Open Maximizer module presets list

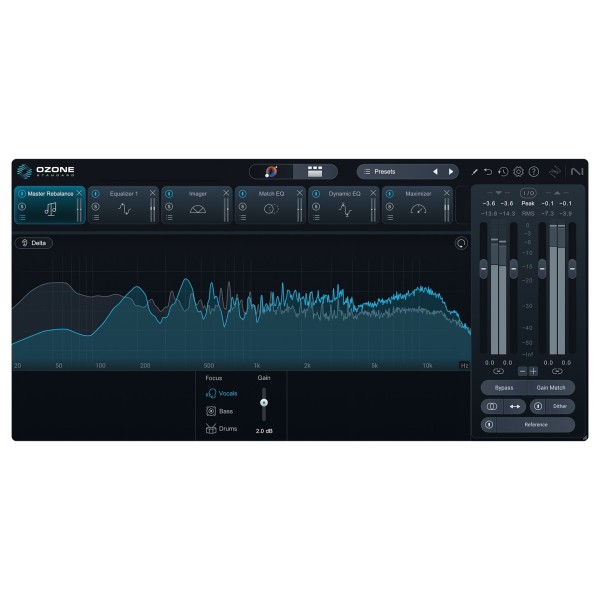pyautogui.click(x=390, y=218)
